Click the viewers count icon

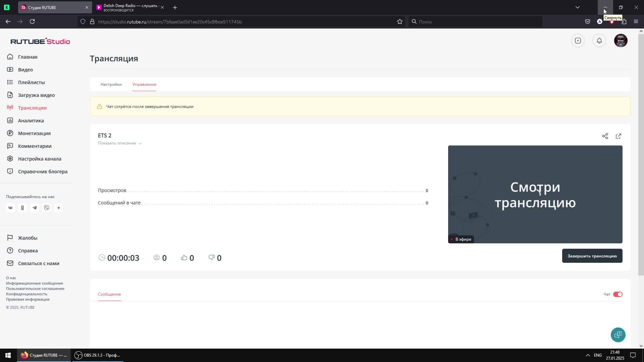point(157,257)
